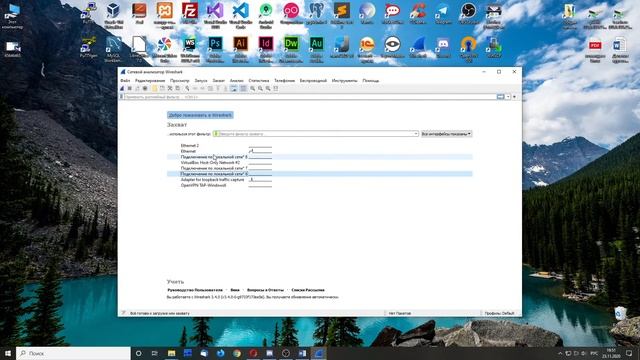The height and width of the screenshot is (360, 640).
Task: Open the Android Studio desktop shortcut
Action: click(266, 14)
